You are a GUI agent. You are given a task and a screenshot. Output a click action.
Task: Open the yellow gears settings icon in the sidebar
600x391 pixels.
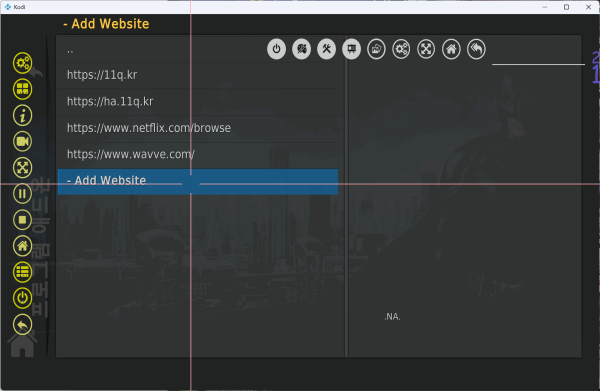click(23, 63)
